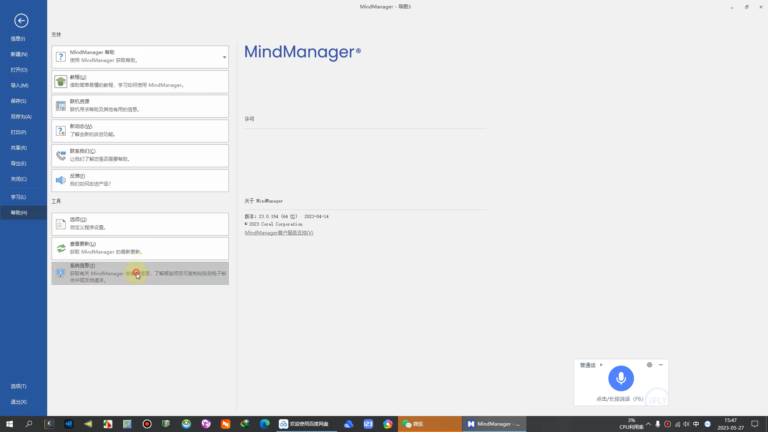The width and height of the screenshot is (768, 432).
Task: Click the 反馈 feedback button
Action: point(140,180)
